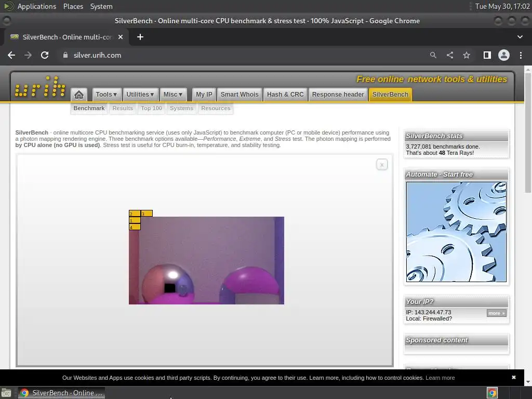
Task: Open the System menu
Action: [x=101, y=6]
